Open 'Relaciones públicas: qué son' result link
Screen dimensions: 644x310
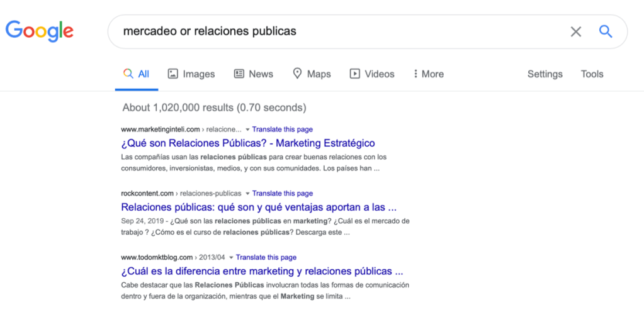click(x=259, y=207)
